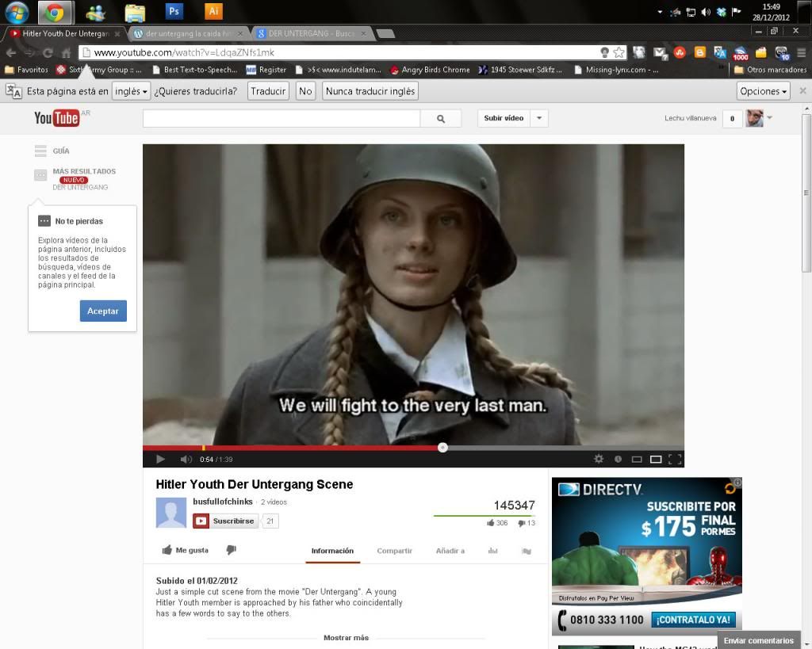
Task: Click the Blogger extension icon
Action: [x=699, y=52]
